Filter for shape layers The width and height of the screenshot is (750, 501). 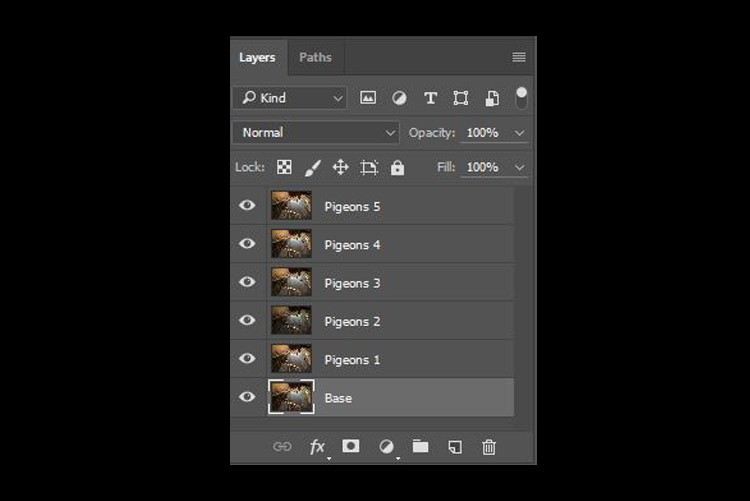tap(461, 98)
